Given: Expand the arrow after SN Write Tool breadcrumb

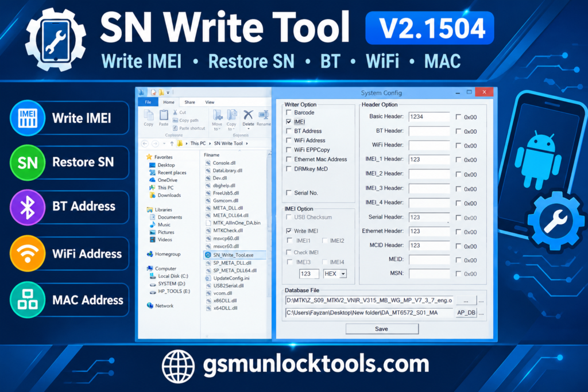Looking at the screenshot, I should click(247, 143).
